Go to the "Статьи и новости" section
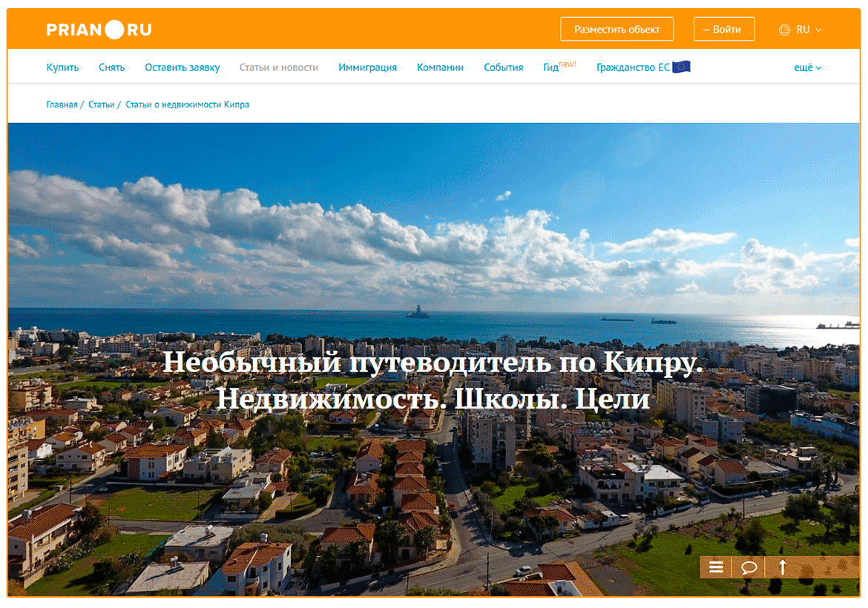Image resolution: width=868 pixels, height=608 pixels. point(278,67)
